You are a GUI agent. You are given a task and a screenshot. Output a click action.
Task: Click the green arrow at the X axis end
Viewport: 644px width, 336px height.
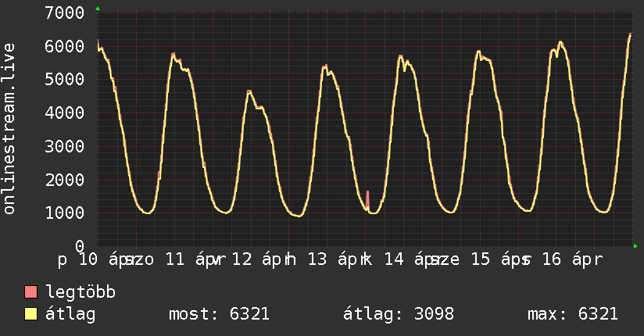pyautogui.click(x=636, y=245)
